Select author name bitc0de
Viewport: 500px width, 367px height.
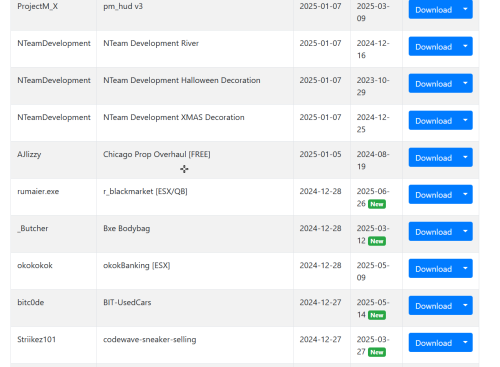pos(31,302)
